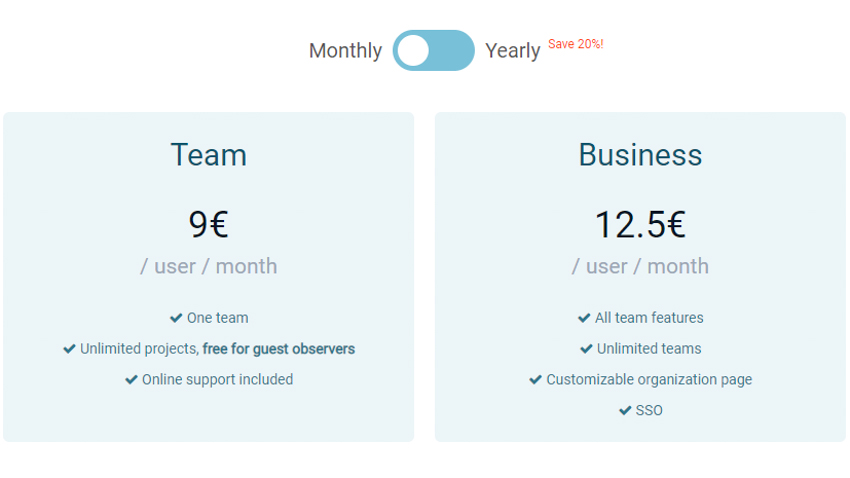850x478 pixels.
Task: Click checkmark beside SSO
Action: (625, 410)
